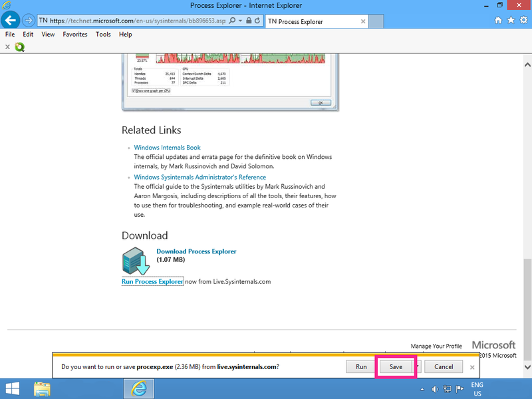Screen dimensions: 532x399
Task: Click Save in the download bar
Action: click(x=396, y=367)
